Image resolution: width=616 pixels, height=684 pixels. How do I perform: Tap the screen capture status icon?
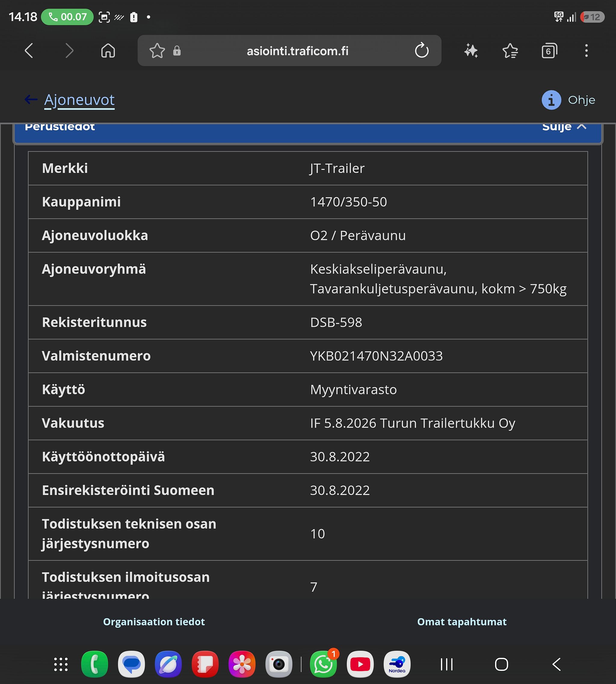(x=104, y=17)
